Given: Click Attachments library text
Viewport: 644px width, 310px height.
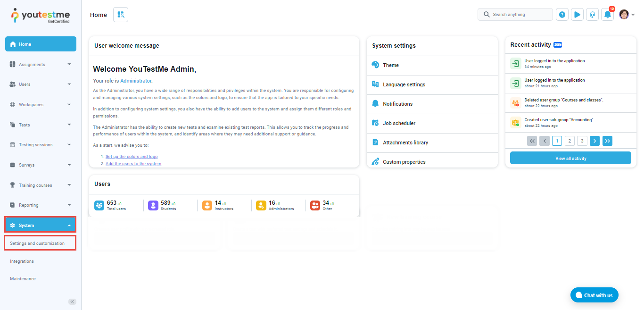Looking at the screenshot, I should (405, 142).
